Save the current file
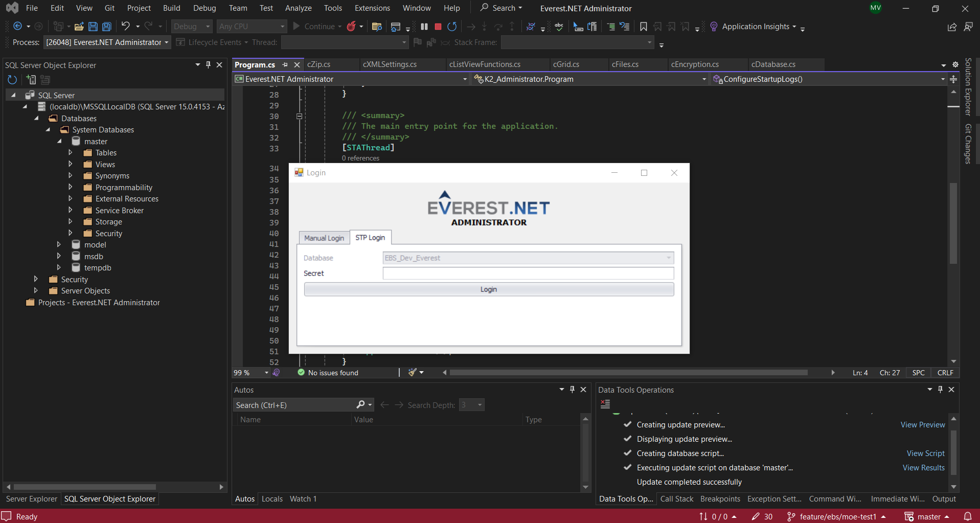 (93, 27)
